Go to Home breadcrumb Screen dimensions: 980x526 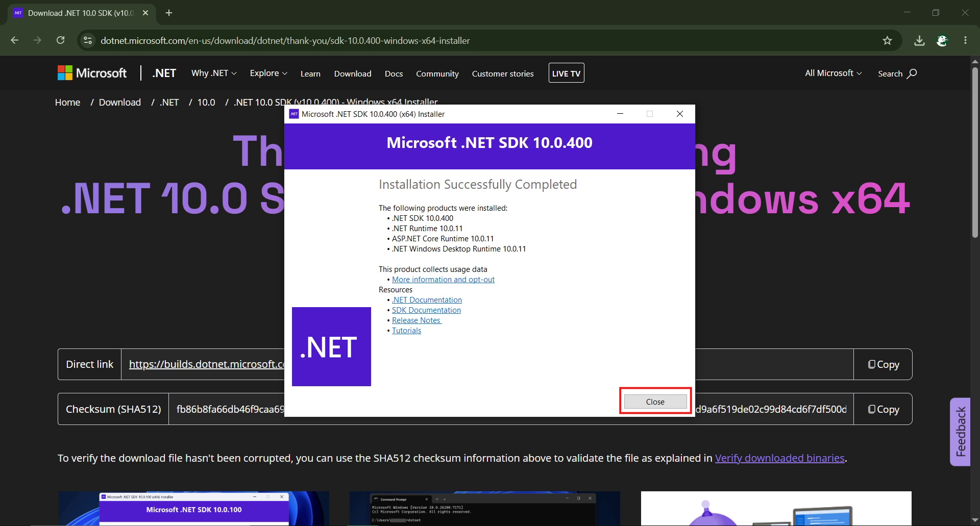pyautogui.click(x=67, y=103)
